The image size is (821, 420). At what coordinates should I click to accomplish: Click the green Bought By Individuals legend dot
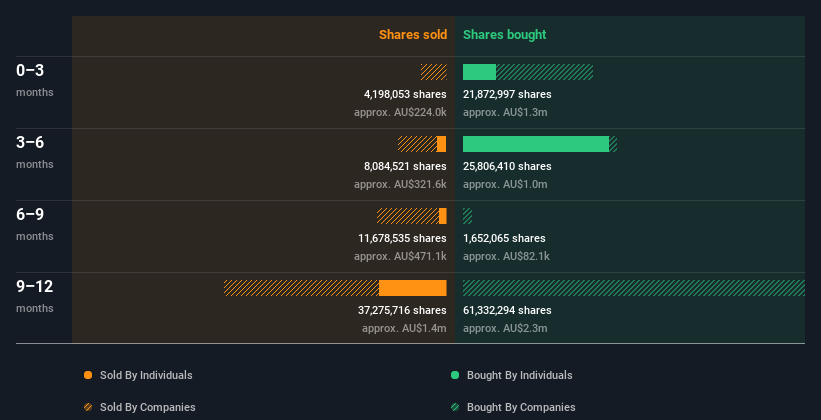click(455, 375)
